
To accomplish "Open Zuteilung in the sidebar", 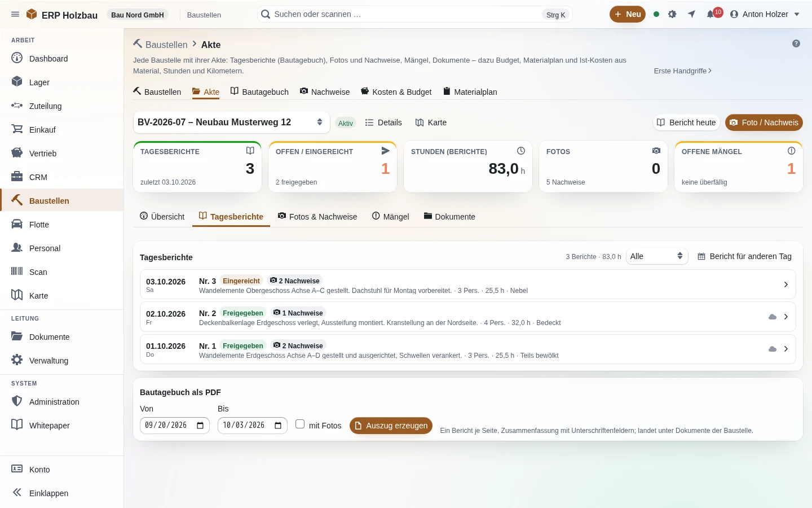I will (62, 106).
